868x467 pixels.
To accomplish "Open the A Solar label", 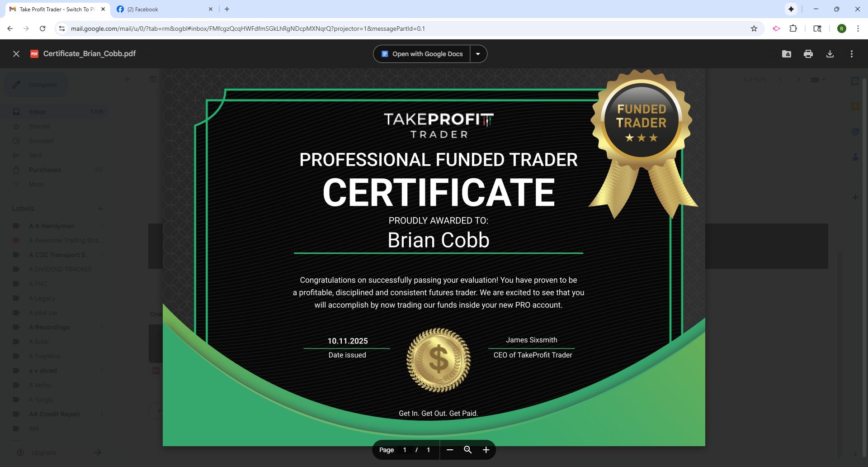I will click(54, 342).
